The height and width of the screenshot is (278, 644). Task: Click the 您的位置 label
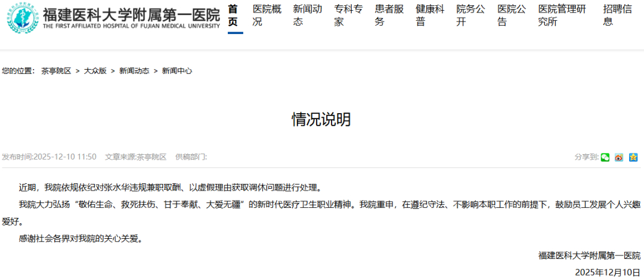pos(18,71)
